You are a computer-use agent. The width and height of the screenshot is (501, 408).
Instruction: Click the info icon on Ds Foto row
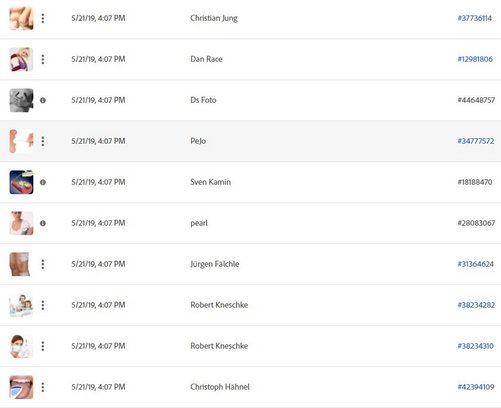(x=43, y=100)
